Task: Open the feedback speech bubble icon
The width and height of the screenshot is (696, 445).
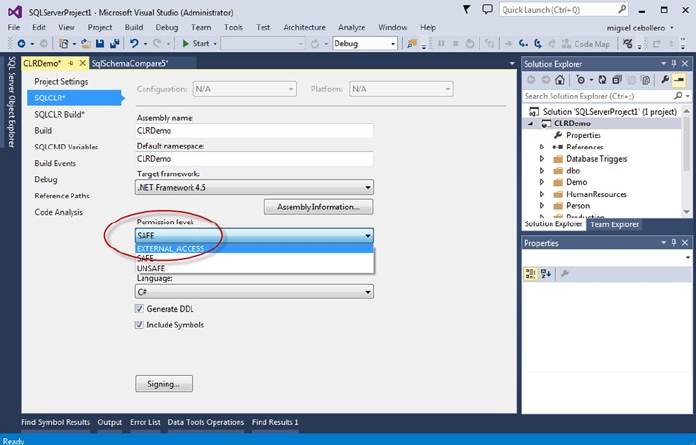Action: [487, 9]
